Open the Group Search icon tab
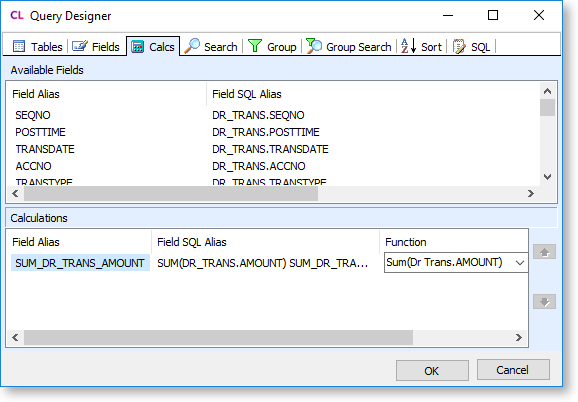This screenshot has width=578, height=402. (314, 46)
